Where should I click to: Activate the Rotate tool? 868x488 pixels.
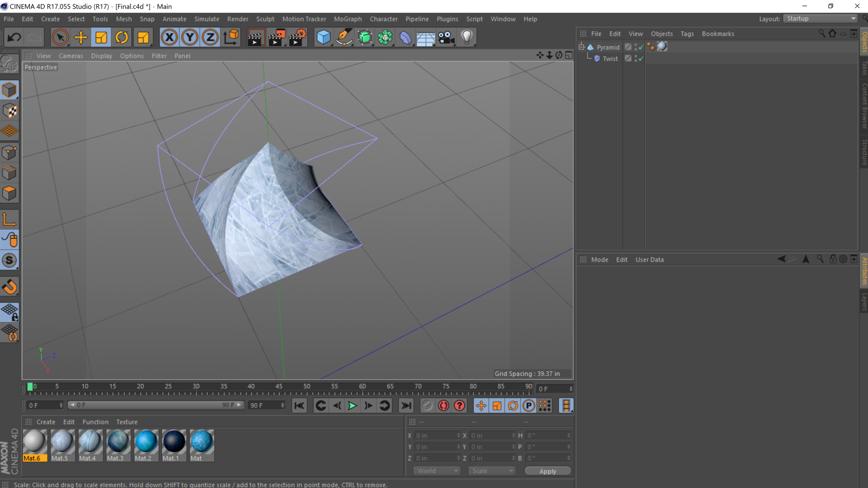[x=122, y=38]
